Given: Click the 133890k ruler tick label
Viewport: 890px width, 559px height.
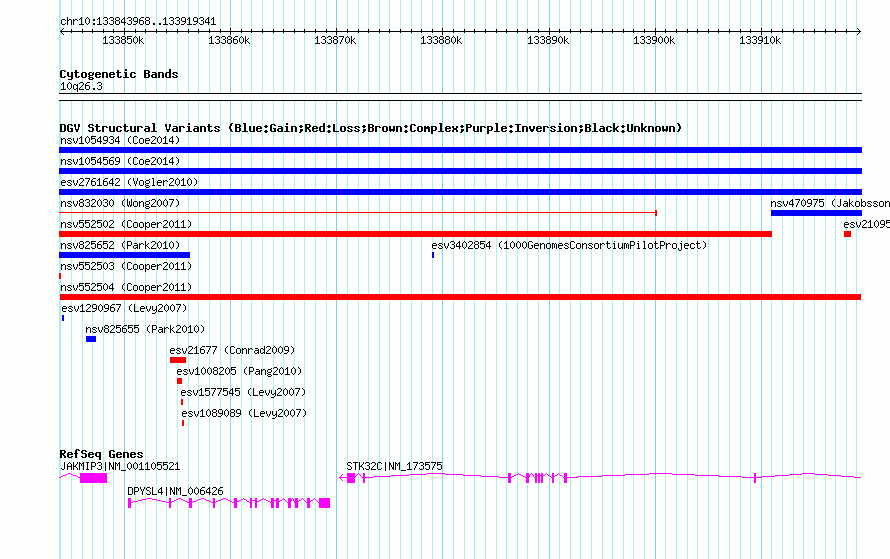Looking at the screenshot, I should pos(548,40).
